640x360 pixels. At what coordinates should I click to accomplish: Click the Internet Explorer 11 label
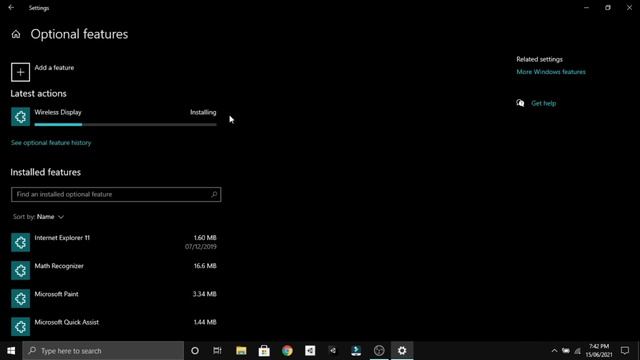(x=62, y=238)
